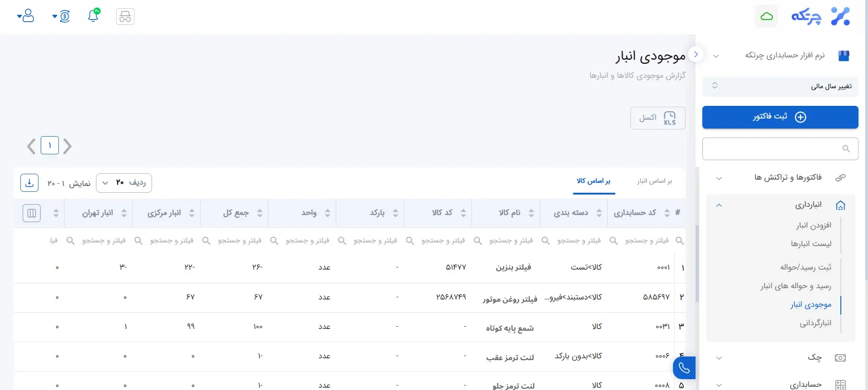
Task: Sort by بارکد column
Action: tap(396, 213)
